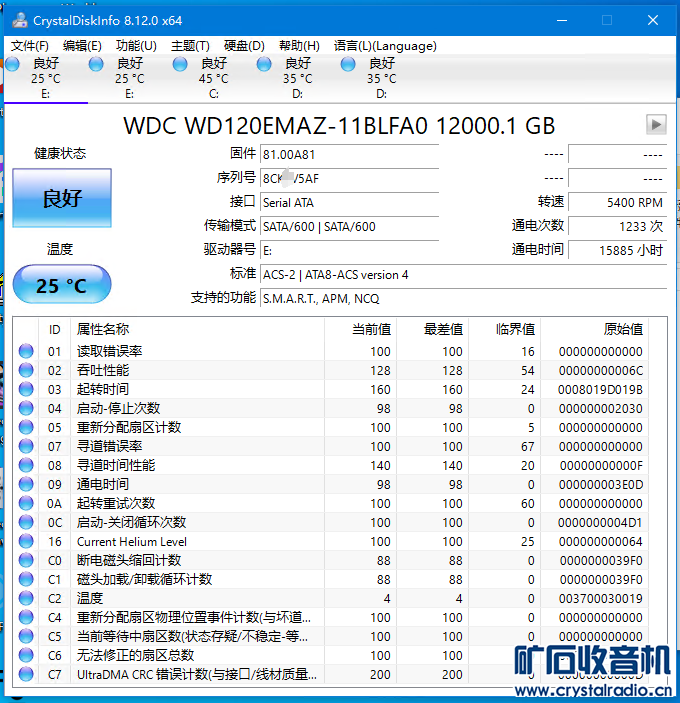Select the 寻道时间性能 attribute name
This screenshot has height=703, width=680.
point(116,465)
